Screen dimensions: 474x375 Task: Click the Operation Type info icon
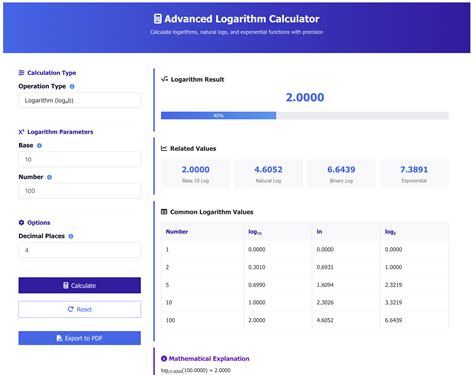[72, 86]
